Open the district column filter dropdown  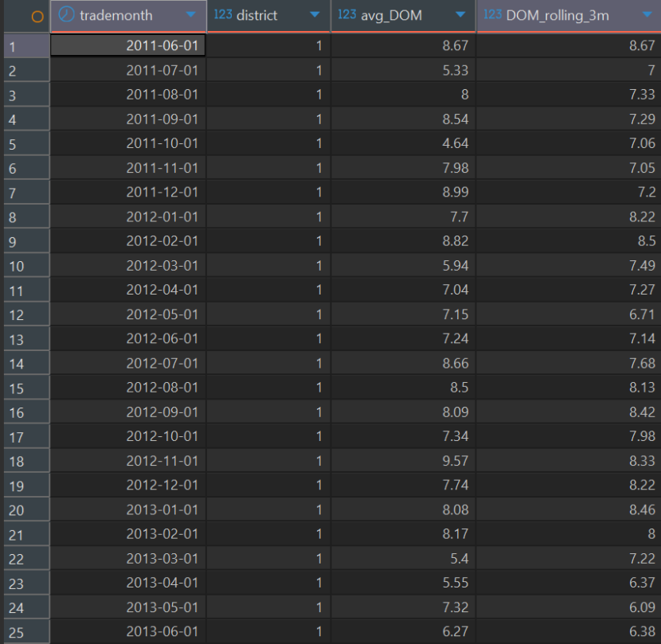click(x=315, y=15)
